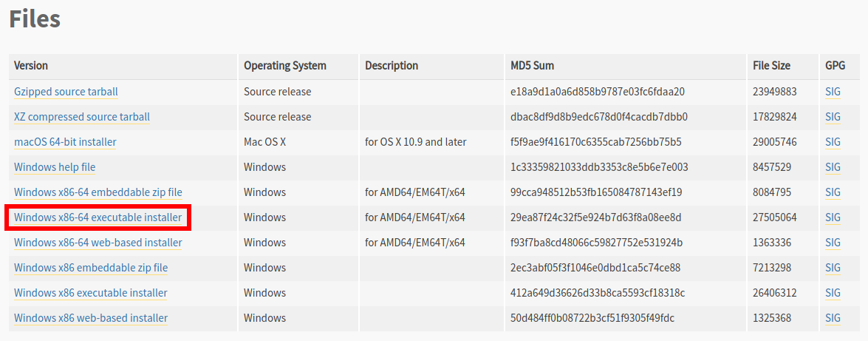Click SIG for XZ compressed source tarball
This screenshot has height=341, width=868.
[x=833, y=117]
